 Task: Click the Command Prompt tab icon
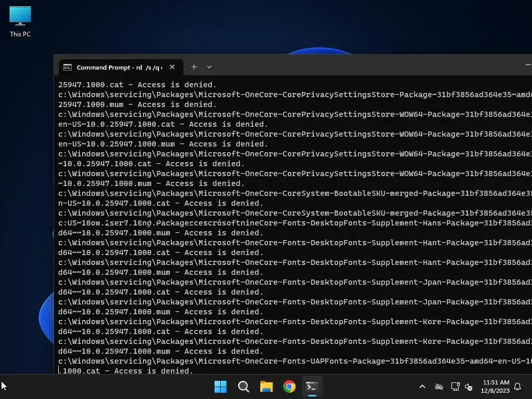point(68,67)
